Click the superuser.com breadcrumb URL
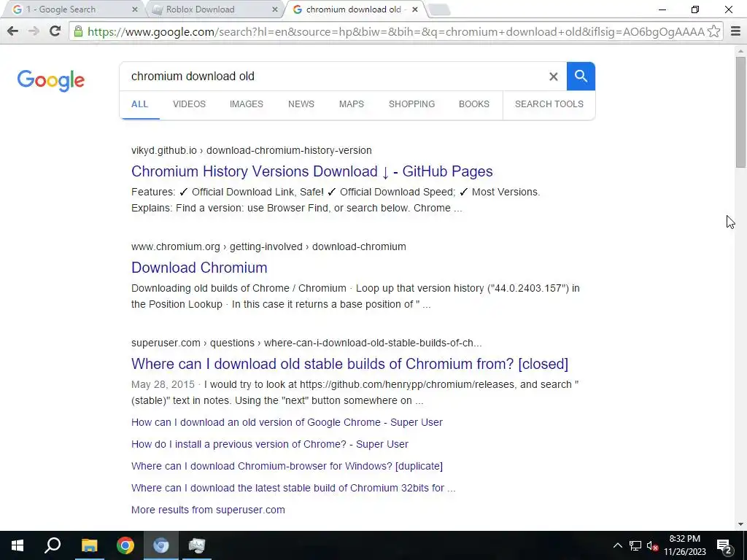Screen dimensions: 747x560 [x=306, y=343]
